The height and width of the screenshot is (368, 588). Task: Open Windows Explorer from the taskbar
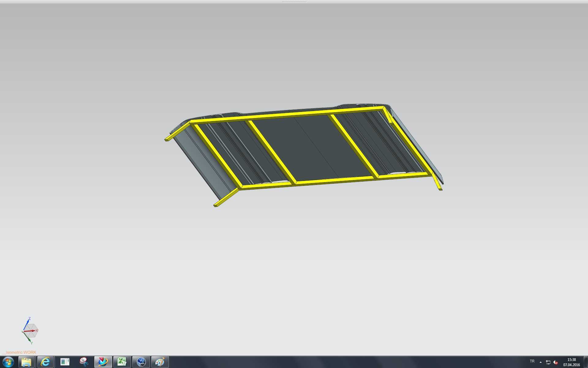[26, 362]
